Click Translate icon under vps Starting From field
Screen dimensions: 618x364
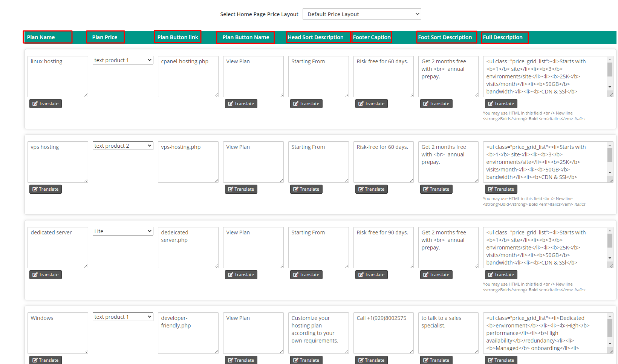(x=296, y=189)
